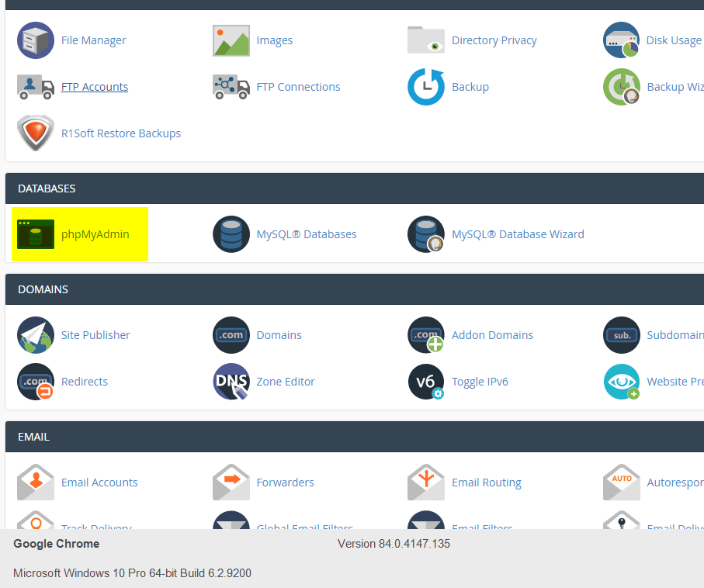Open the MySQL® Databases link
Screen dimensions: 704x588
click(306, 234)
